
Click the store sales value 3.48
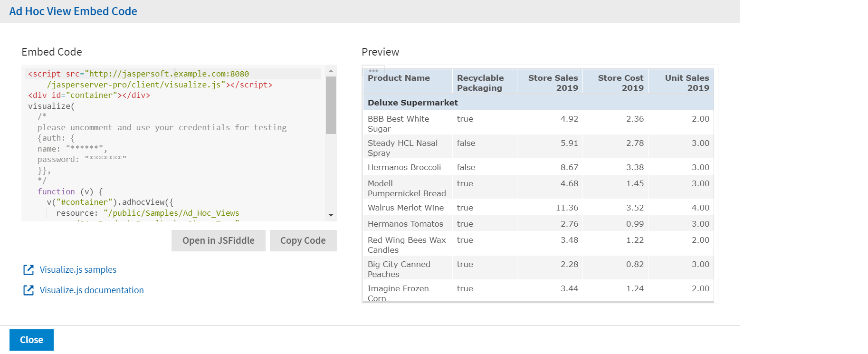[569, 240]
